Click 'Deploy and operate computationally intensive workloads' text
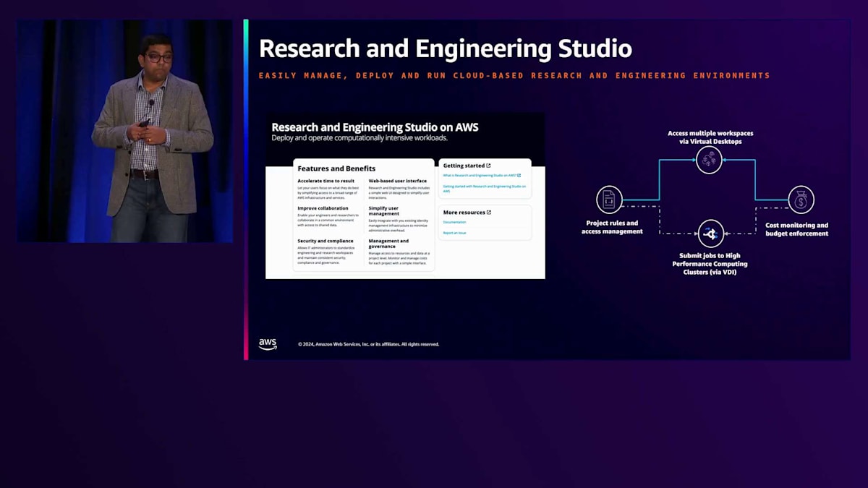The height and width of the screenshot is (488, 868). pyautogui.click(x=359, y=138)
